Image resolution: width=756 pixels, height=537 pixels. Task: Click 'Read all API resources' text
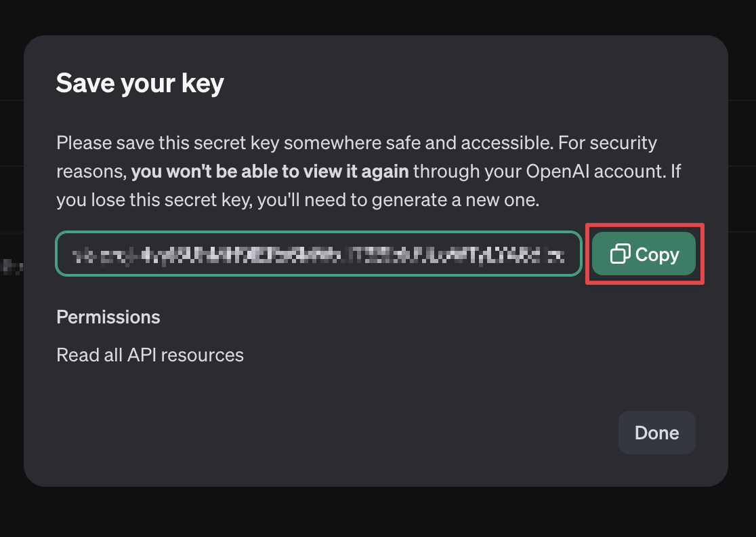pos(150,355)
